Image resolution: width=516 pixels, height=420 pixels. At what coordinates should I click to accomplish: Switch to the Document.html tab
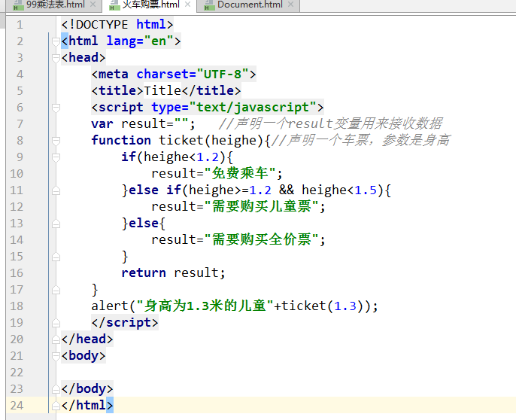(250, 5)
